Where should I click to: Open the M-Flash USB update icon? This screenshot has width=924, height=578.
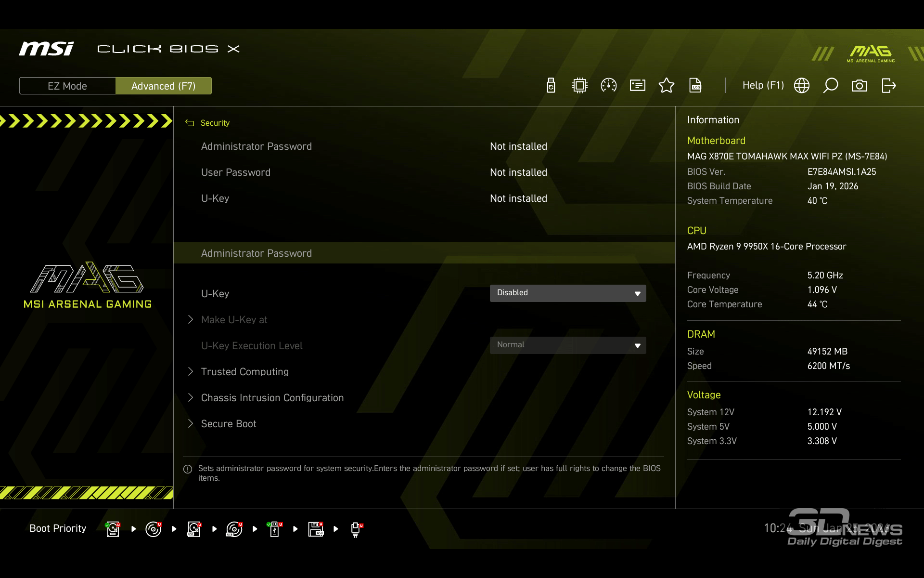pos(551,86)
